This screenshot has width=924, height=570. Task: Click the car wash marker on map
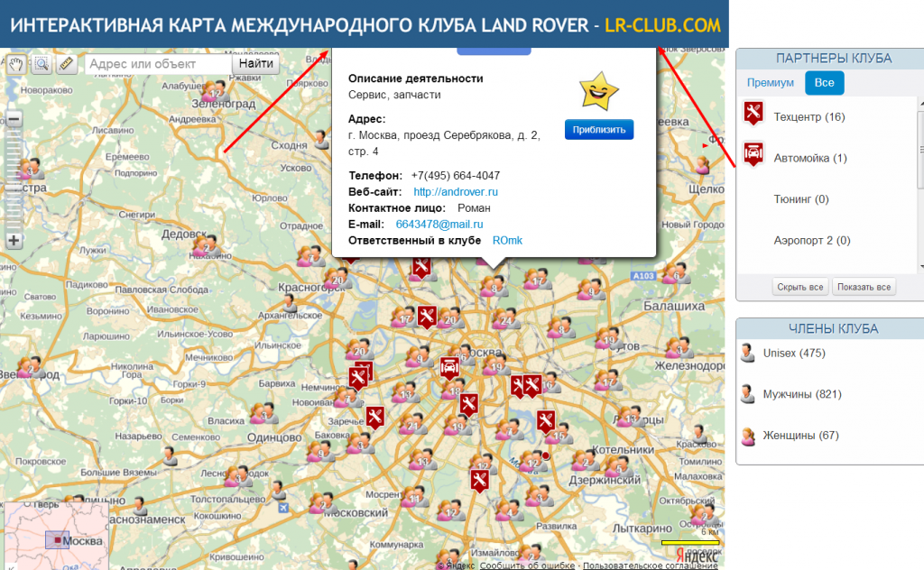[x=449, y=368]
